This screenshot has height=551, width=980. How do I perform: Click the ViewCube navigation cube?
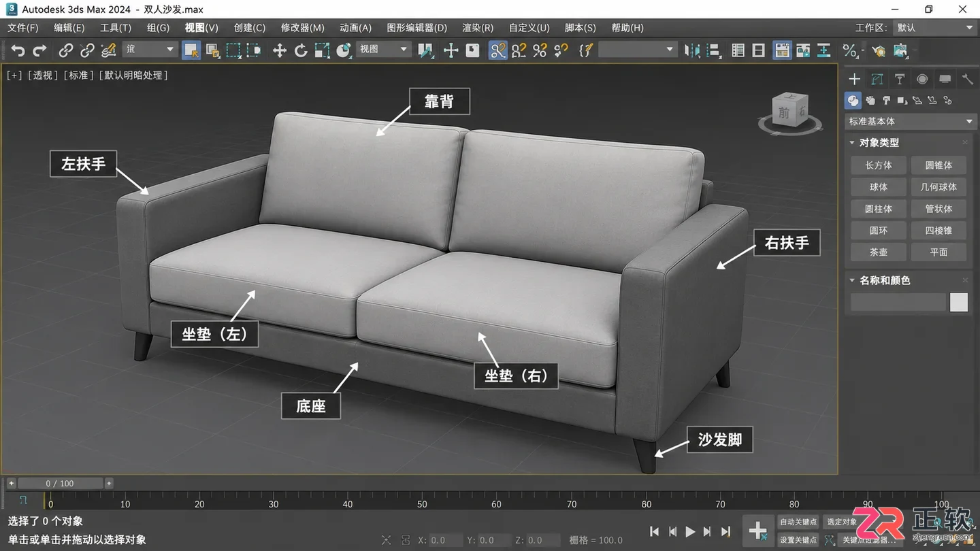pos(789,109)
